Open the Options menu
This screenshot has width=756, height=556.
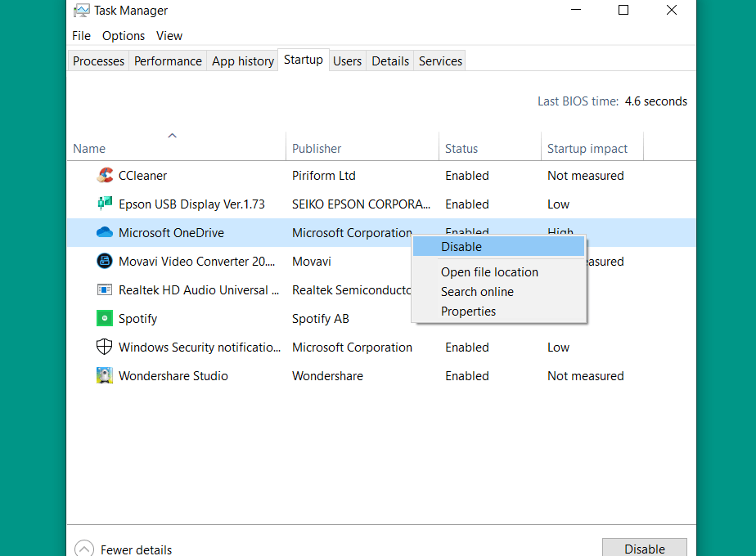pos(124,36)
